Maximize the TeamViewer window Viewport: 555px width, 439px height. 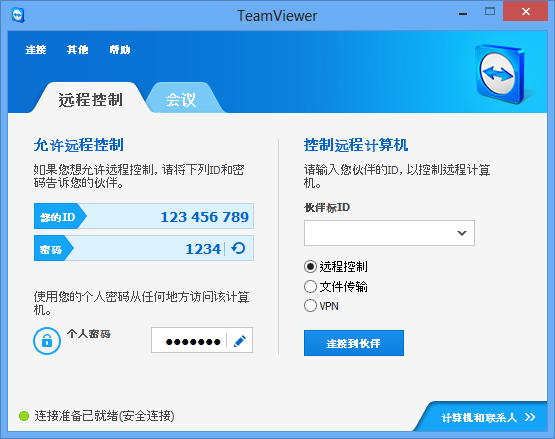(x=490, y=11)
